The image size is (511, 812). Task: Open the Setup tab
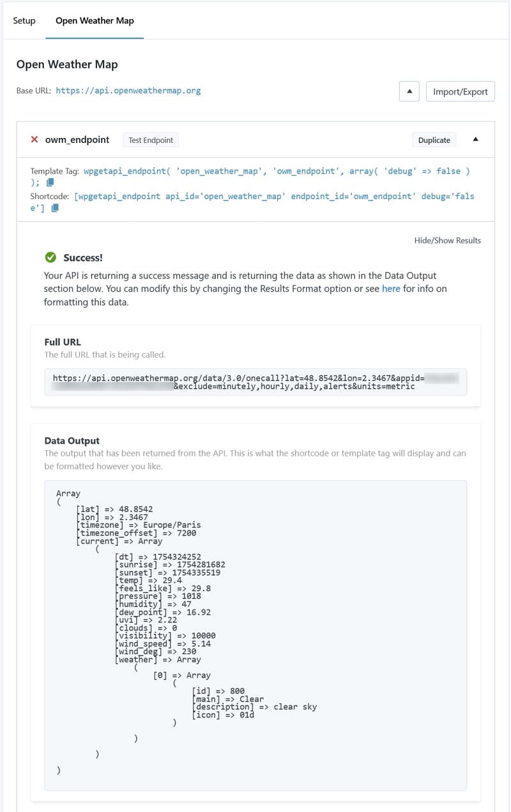24,20
